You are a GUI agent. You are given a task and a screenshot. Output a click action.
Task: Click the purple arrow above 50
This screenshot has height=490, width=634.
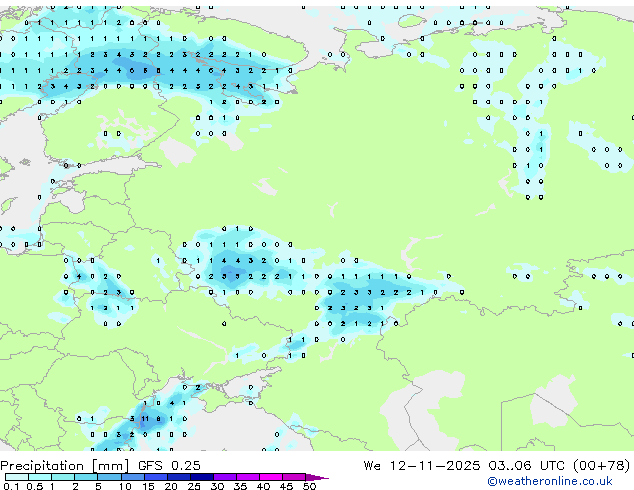[x=317, y=477]
